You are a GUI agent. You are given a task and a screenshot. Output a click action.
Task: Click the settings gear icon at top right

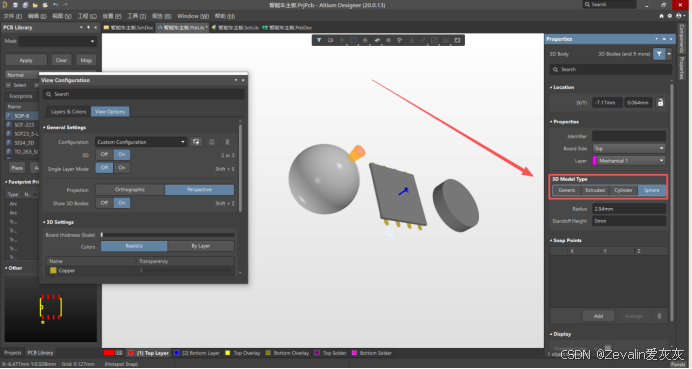[669, 16]
